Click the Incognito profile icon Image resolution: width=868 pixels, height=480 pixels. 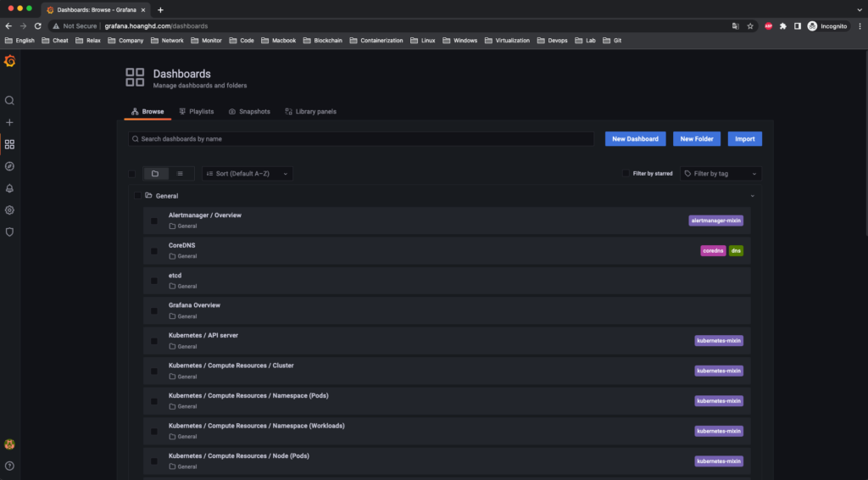click(812, 26)
